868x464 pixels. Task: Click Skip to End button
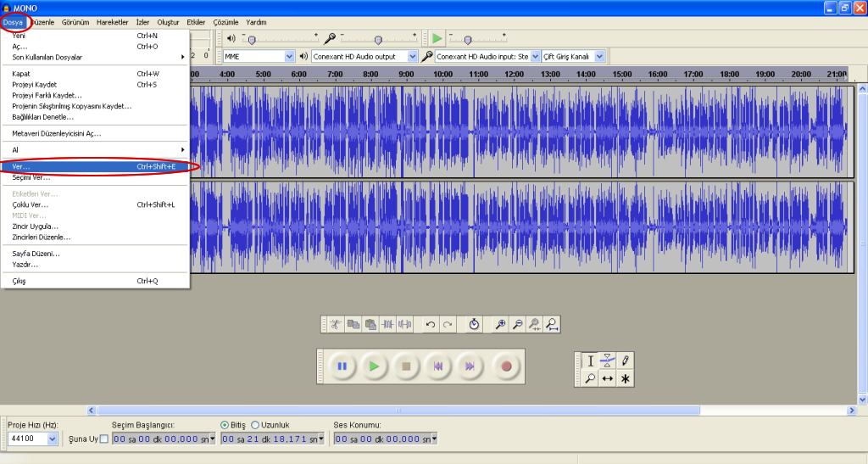(470, 366)
